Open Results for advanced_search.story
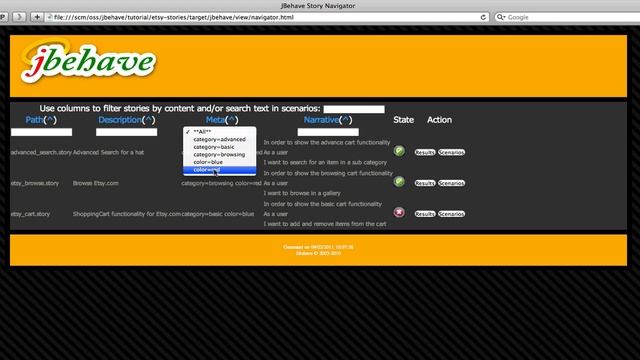This screenshot has width=640, height=360. pyautogui.click(x=425, y=152)
